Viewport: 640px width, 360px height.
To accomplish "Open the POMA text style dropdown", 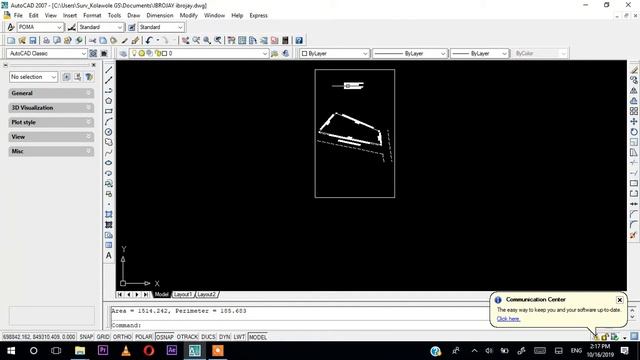I will [x=40, y=27].
